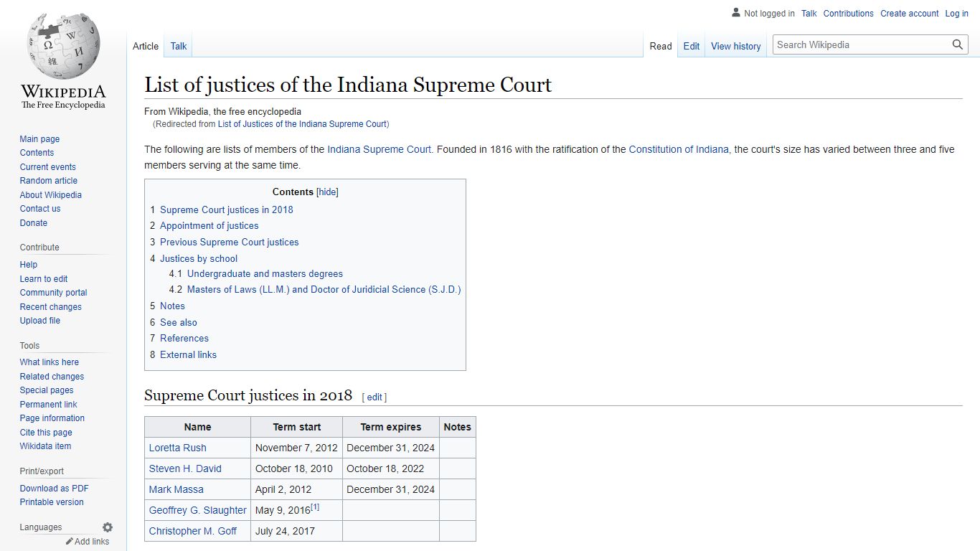Jump to Appointment of justices section
The width and height of the screenshot is (980, 551).
209,225
